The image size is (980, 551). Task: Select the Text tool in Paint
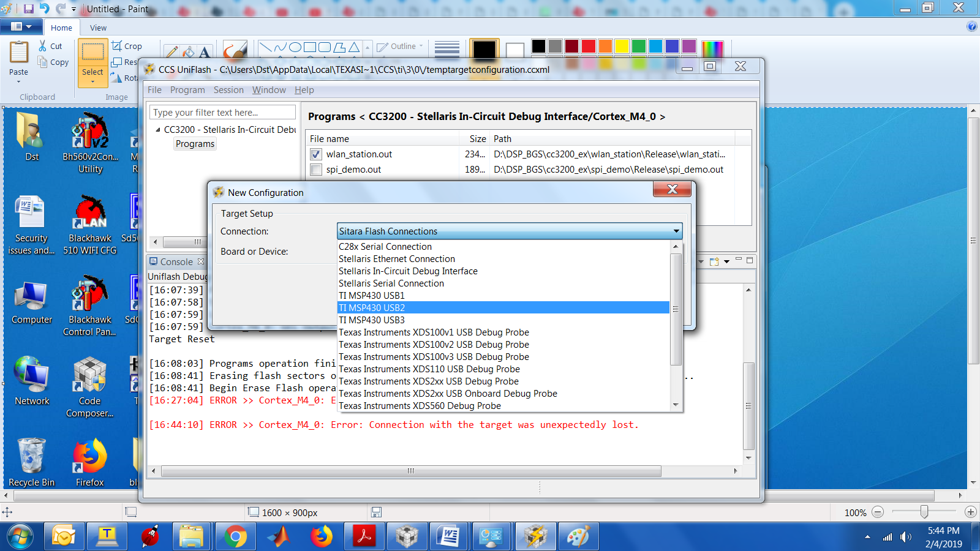pyautogui.click(x=205, y=52)
